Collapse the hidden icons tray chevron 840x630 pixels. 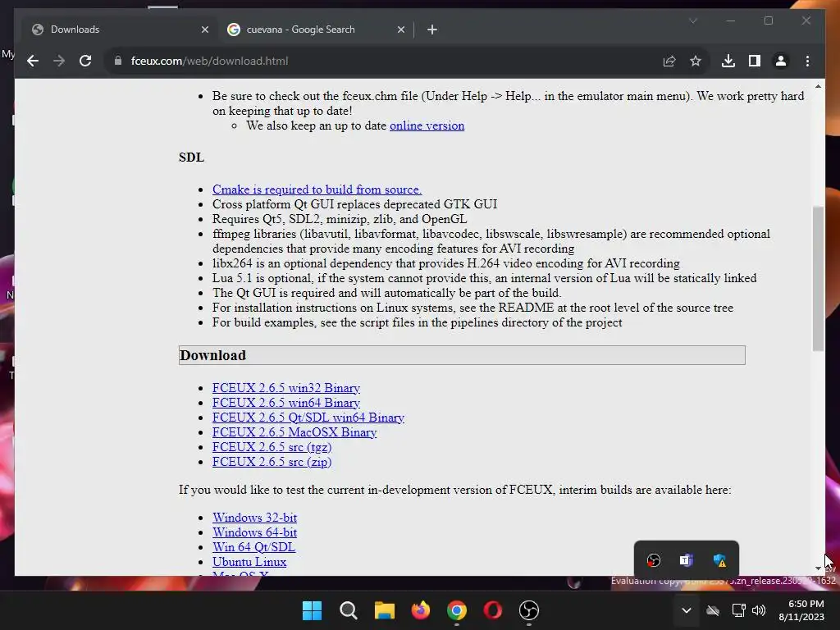[687, 610]
